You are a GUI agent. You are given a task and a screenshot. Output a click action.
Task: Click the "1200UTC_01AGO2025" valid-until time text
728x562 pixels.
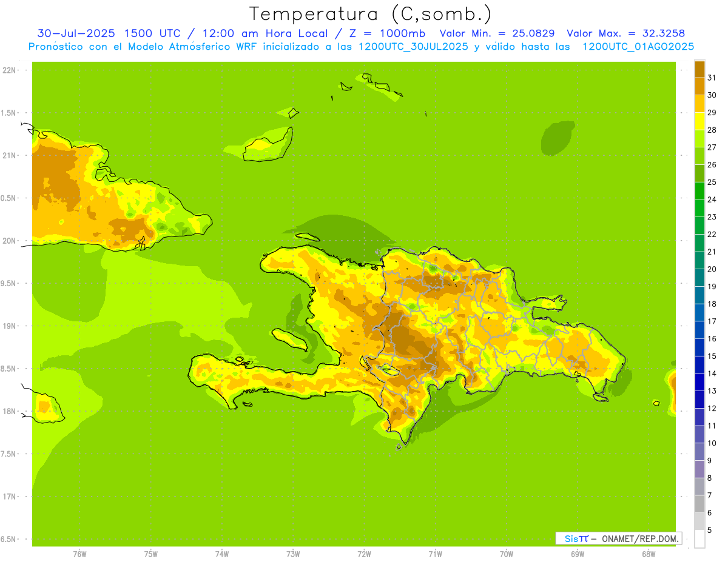click(638, 47)
